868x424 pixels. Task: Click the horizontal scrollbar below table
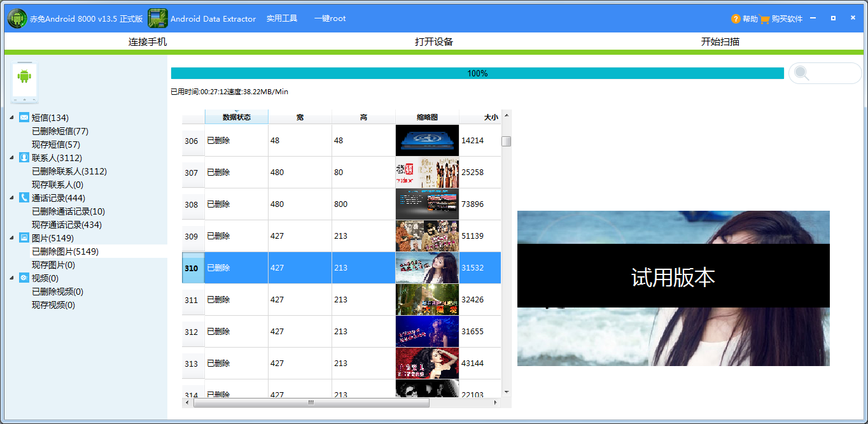(311, 402)
